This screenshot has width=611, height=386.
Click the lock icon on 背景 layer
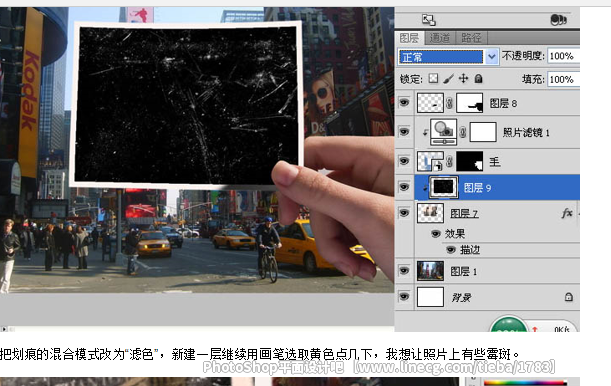click(569, 297)
